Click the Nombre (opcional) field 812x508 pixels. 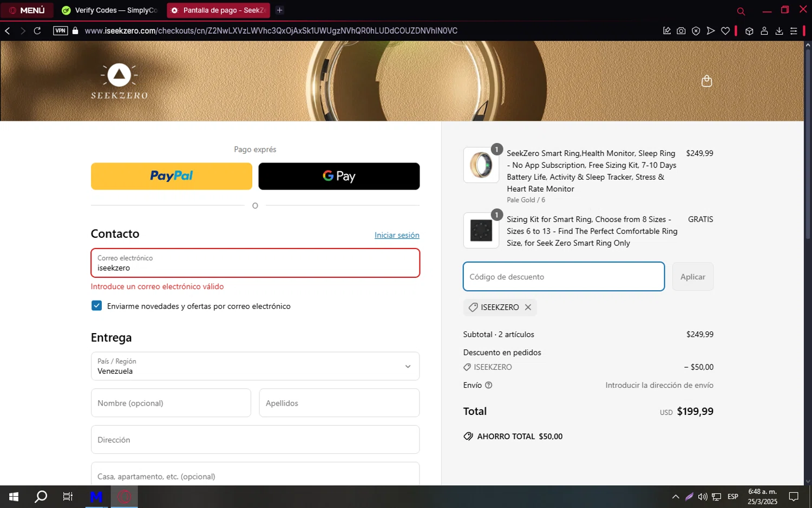click(x=171, y=403)
